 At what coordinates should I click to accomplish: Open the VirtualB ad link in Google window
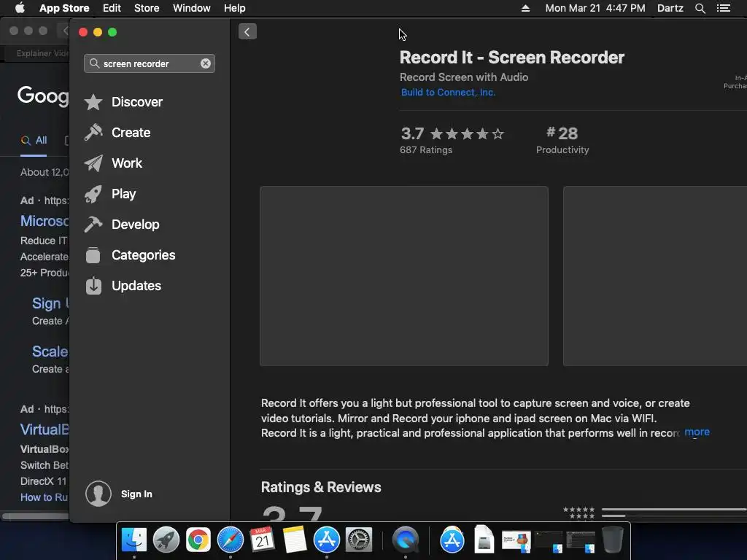click(44, 429)
